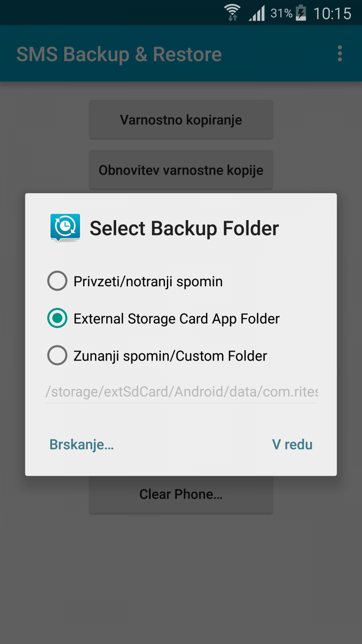Tap the charging battery icon
362x644 pixels.
(301, 13)
